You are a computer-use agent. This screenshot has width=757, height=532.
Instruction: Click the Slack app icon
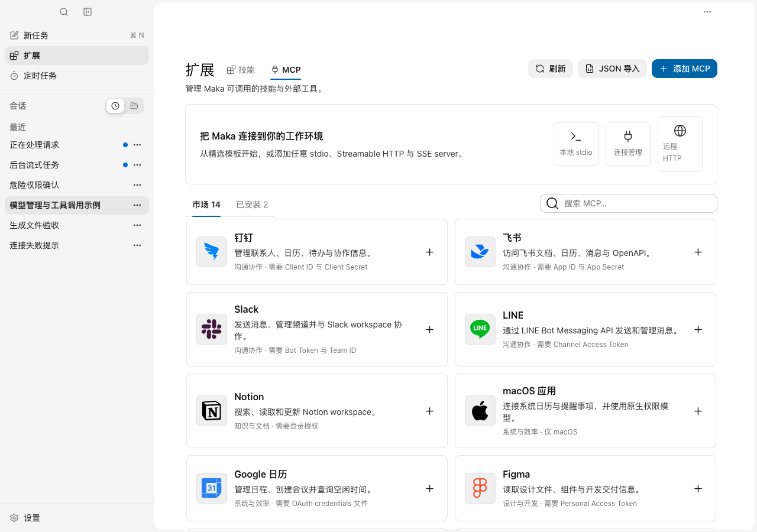[x=212, y=329]
